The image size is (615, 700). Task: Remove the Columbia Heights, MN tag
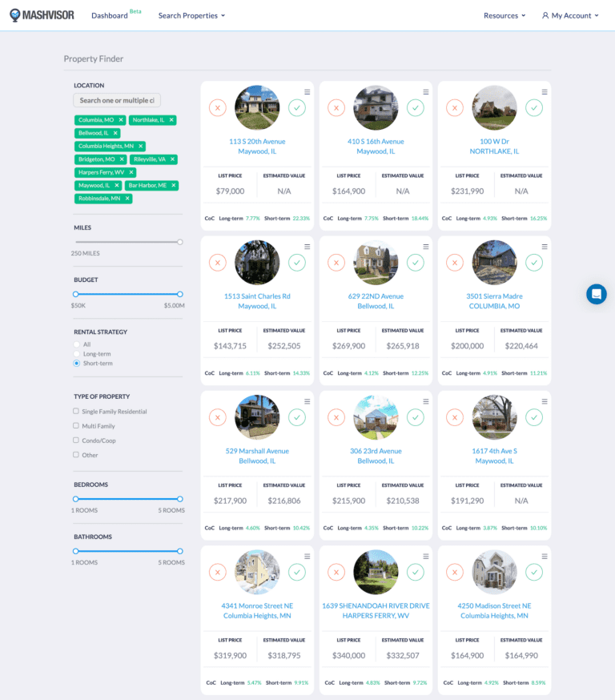pyautogui.click(x=141, y=146)
